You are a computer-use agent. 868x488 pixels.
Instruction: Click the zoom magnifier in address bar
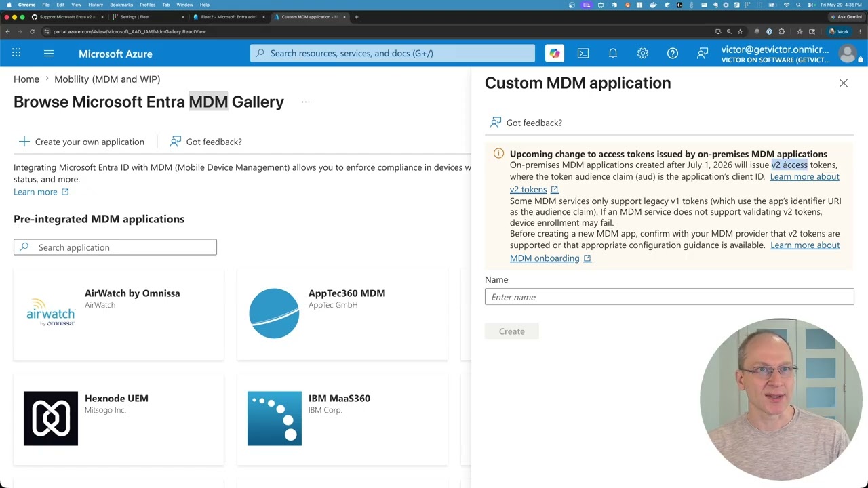click(729, 31)
